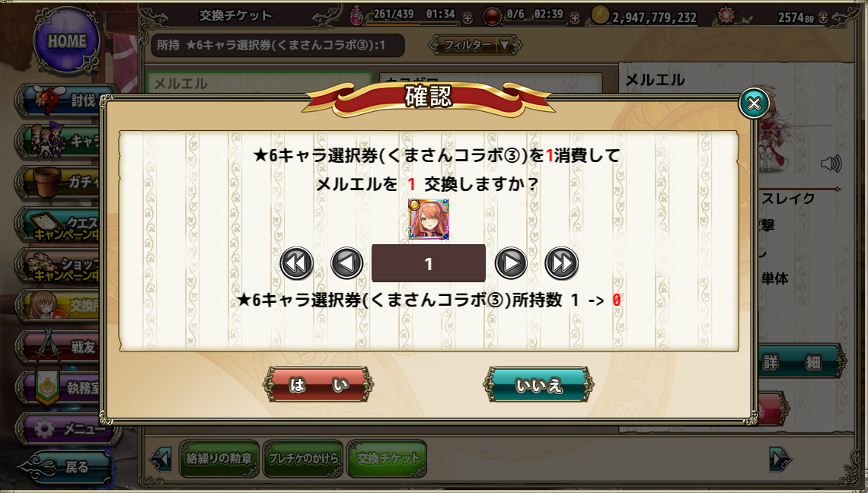
Task: Switch to the プレチケのかけら tab
Action: pos(303,459)
